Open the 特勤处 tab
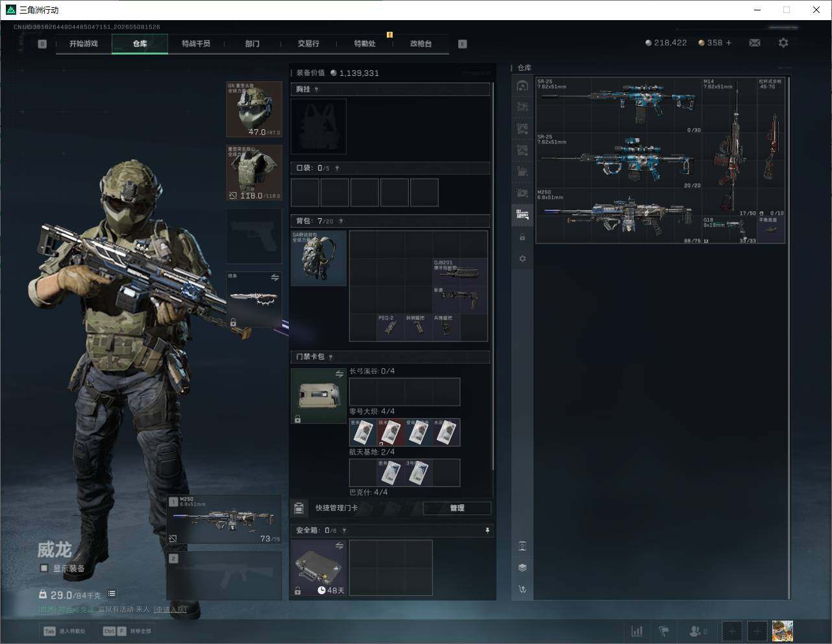832x644 pixels. click(x=365, y=43)
